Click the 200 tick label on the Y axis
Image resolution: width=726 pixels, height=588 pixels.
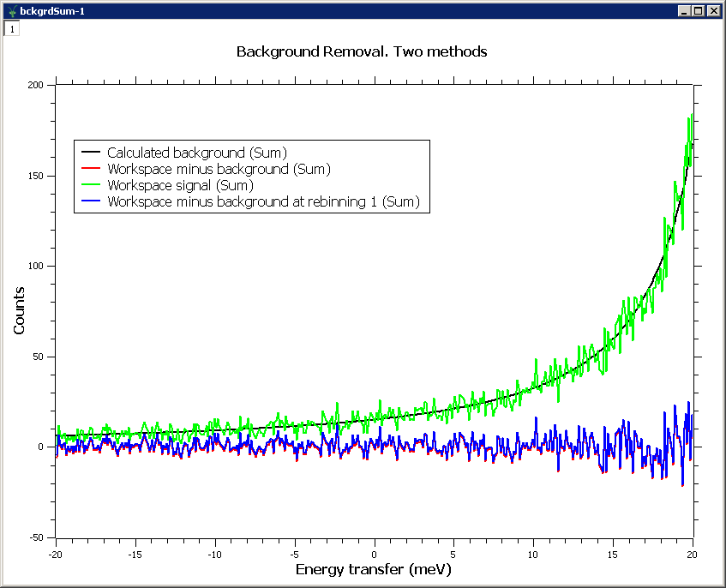tap(35, 85)
